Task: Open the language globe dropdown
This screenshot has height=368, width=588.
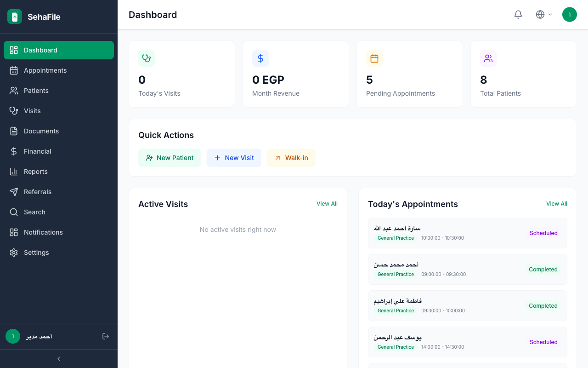Action: (544, 15)
